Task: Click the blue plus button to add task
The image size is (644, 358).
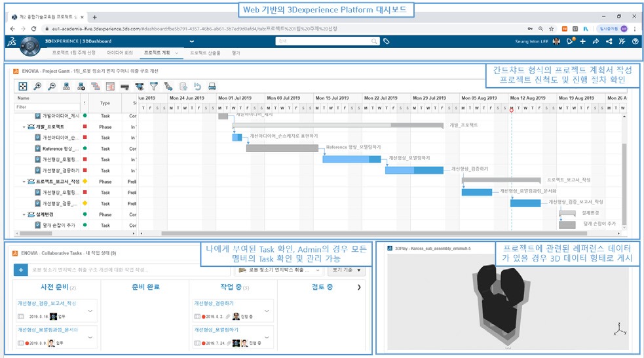Action: (x=20, y=270)
